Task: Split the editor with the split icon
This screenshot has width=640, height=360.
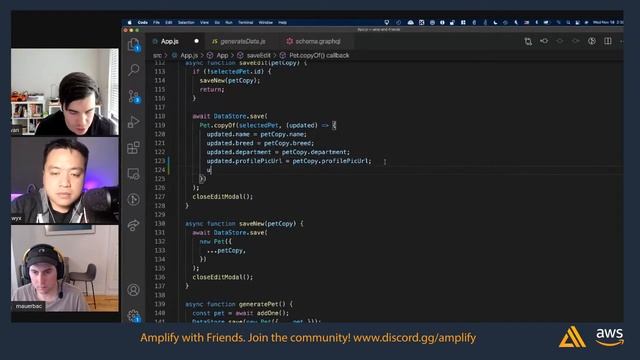Action: click(x=608, y=41)
